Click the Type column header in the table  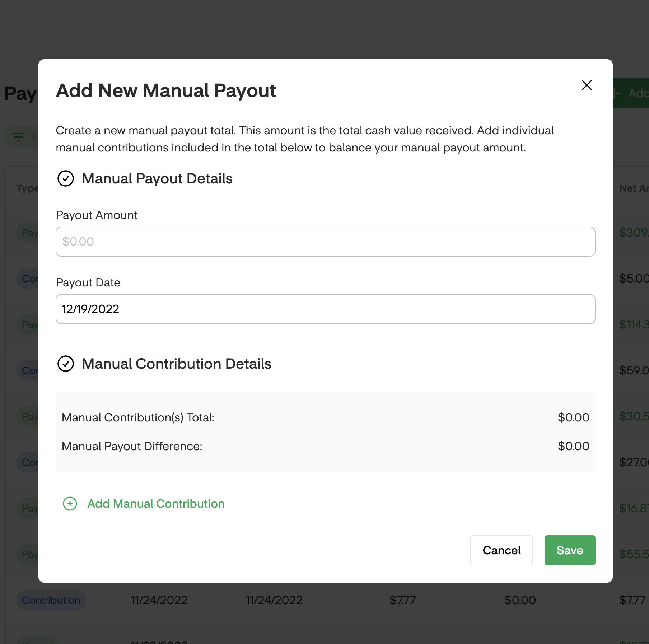[27, 188]
